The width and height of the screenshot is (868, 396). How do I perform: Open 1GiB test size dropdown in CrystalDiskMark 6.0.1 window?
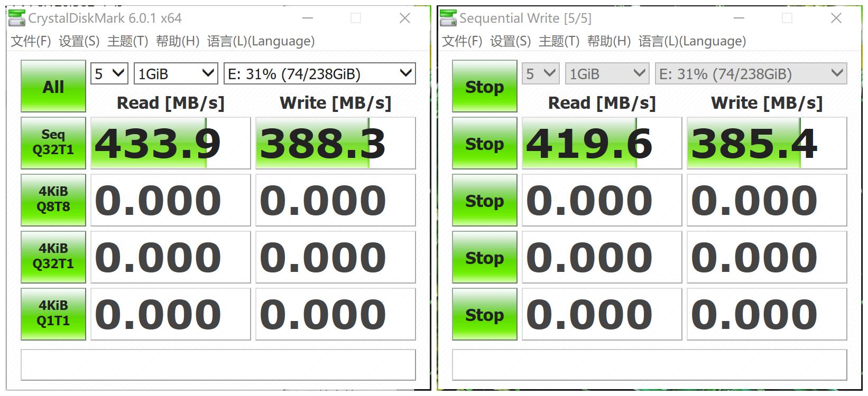click(x=176, y=73)
